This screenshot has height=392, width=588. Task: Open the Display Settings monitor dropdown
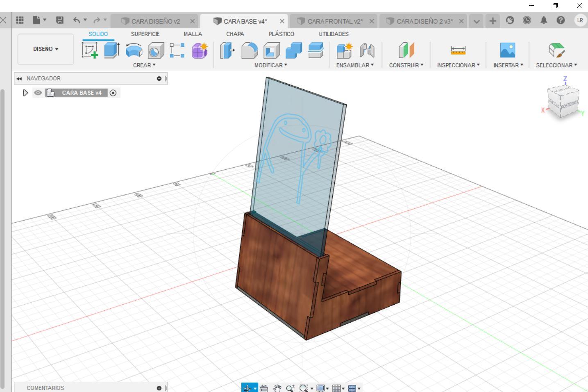(x=322, y=388)
